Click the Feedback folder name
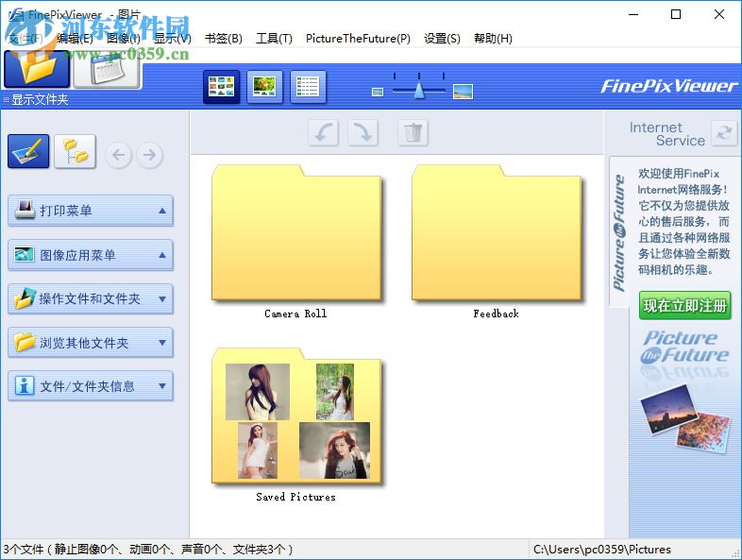This screenshot has height=560, width=742. tap(496, 314)
